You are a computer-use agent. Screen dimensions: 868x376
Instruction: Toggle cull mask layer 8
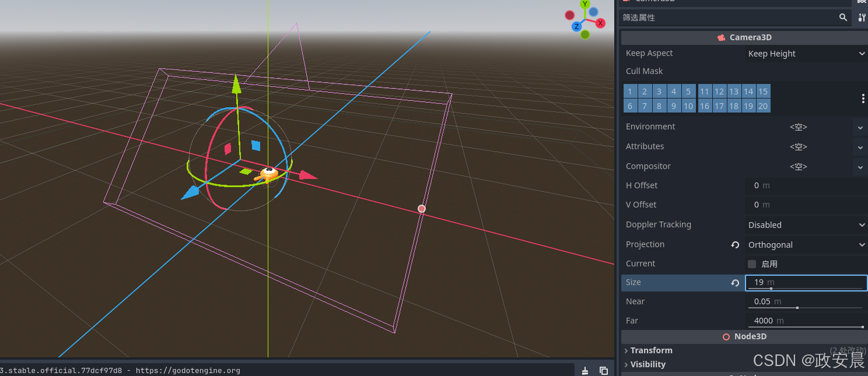pos(659,106)
